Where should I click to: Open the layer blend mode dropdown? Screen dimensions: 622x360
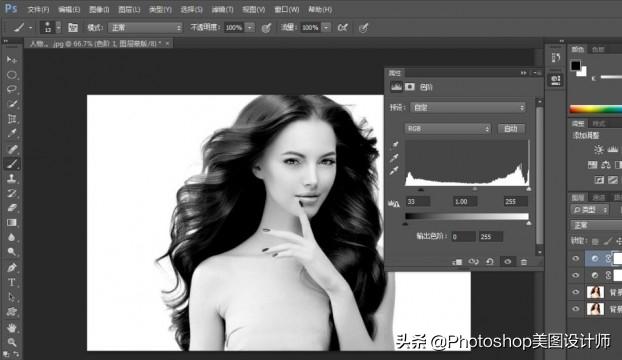tap(596, 225)
